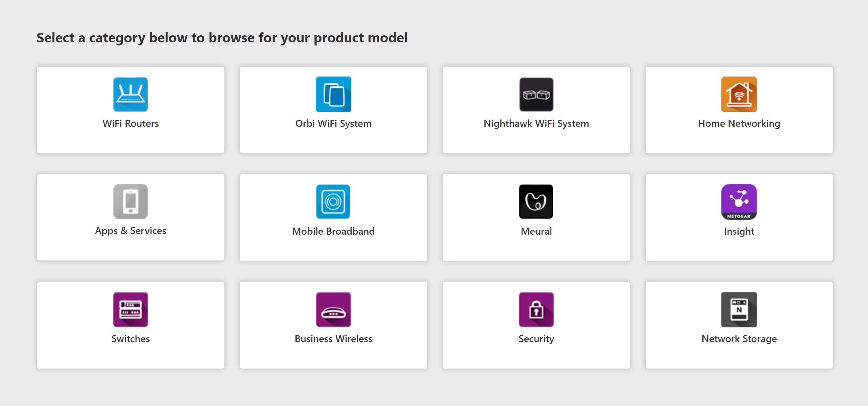Select the black Nighthawk WiFi System icon
This screenshot has width=868, height=406.
(x=536, y=94)
